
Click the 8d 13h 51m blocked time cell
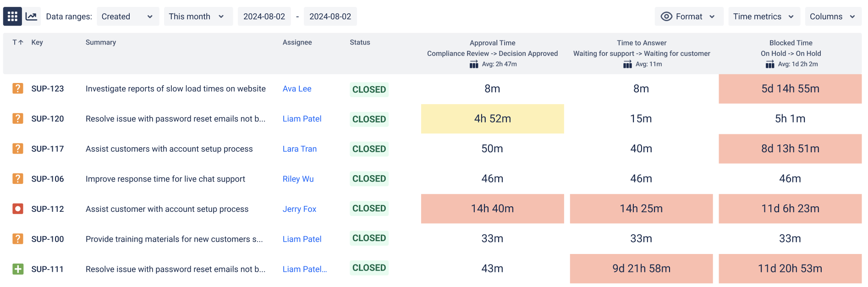click(x=791, y=149)
